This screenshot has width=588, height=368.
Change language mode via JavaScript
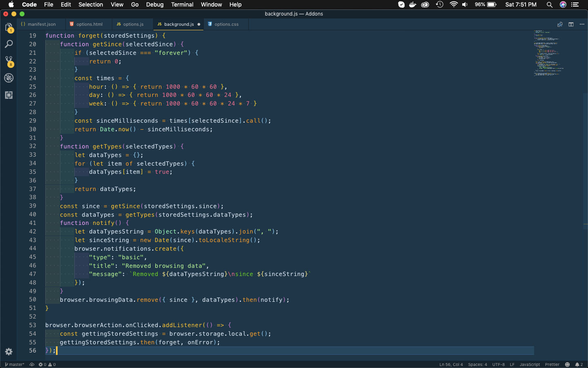(x=530, y=364)
